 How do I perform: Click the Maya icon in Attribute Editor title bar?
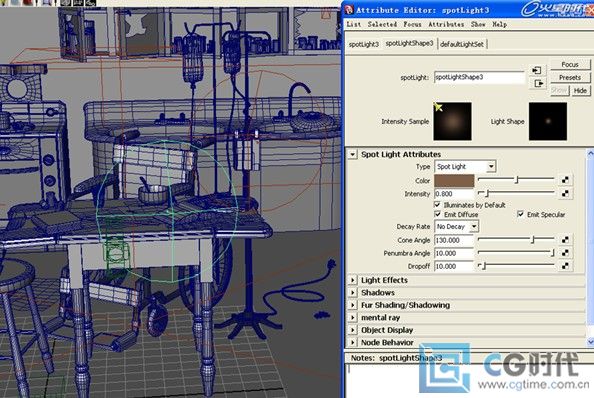pos(349,9)
